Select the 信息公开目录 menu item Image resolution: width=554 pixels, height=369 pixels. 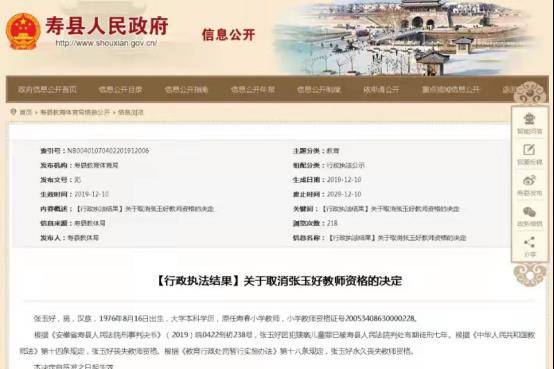[120, 90]
